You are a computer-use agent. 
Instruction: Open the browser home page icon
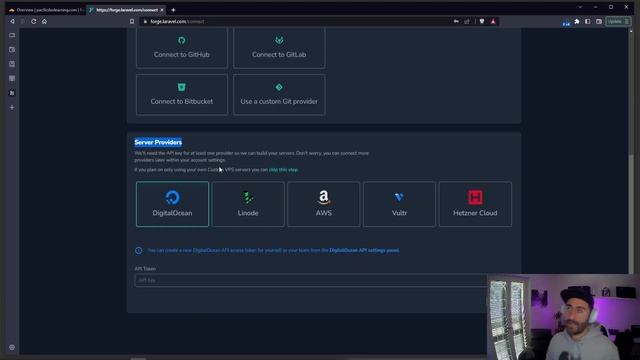click(44, 21)
